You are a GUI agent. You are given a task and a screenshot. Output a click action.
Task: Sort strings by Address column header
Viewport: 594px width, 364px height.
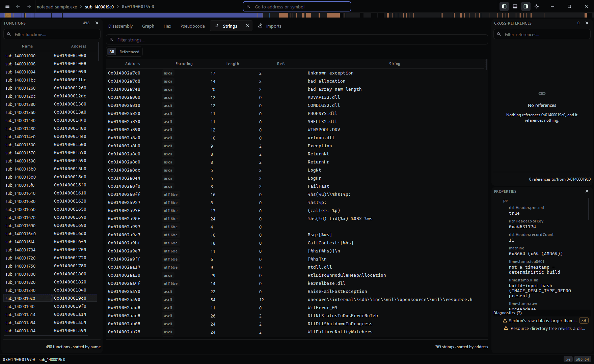point(133,64)
